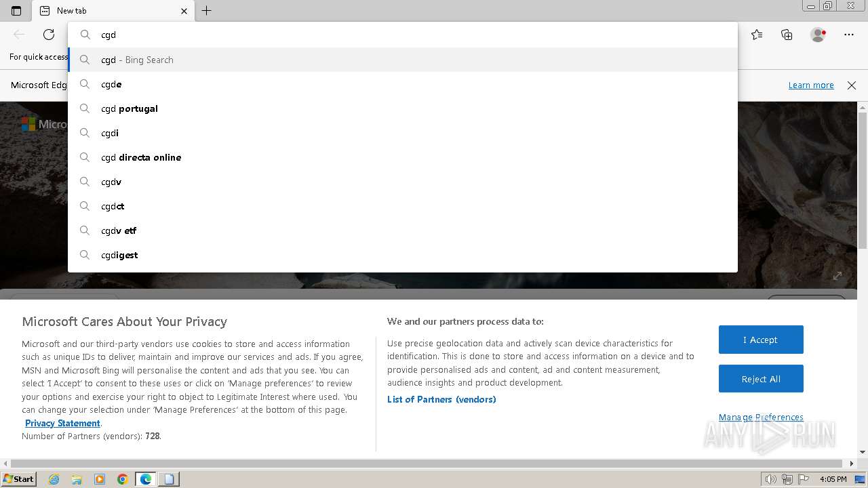Select the cgdigest suggestion

(403, 255)
